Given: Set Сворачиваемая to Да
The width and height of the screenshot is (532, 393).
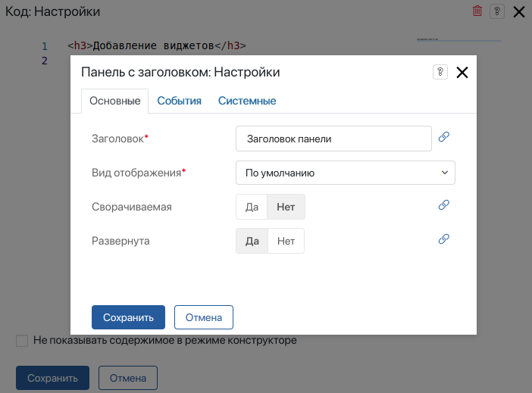Looking at the screenshot, I should coord(252,207).
